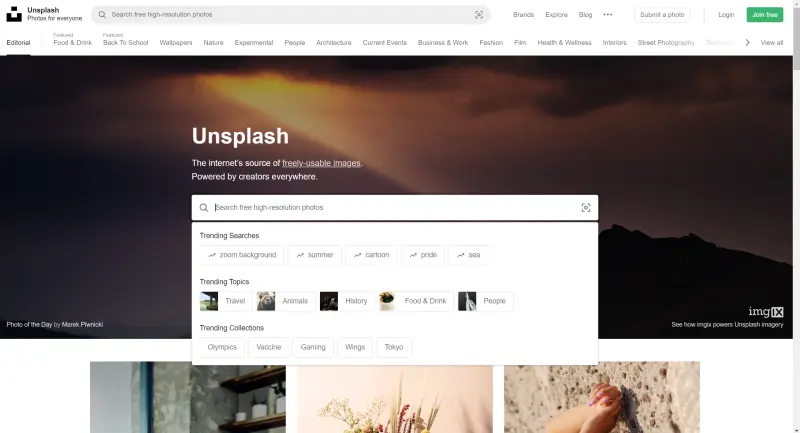Switch to the Wallpapers tab
The image size is (800, 433).
click(x=176, y=43)
